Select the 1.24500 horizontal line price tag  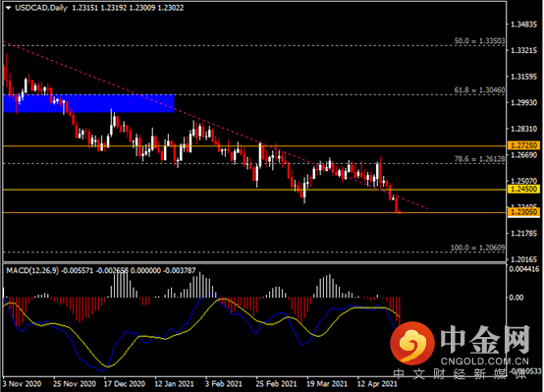pyautogui.click(x=523, y=189)
